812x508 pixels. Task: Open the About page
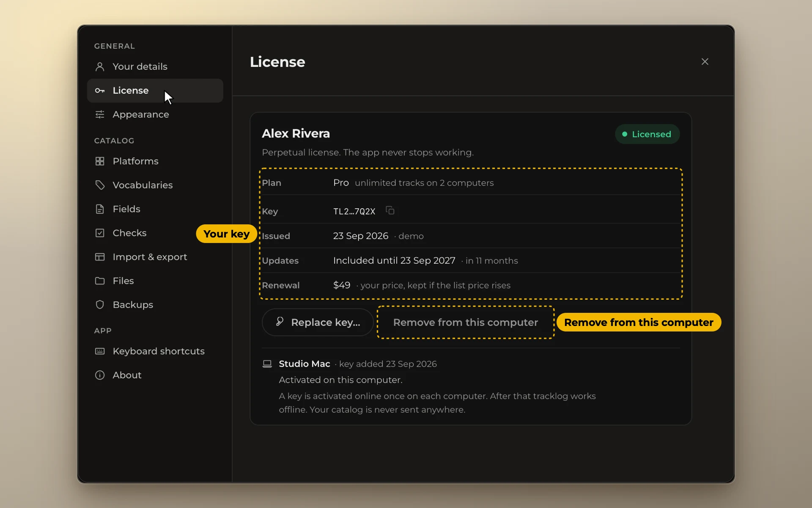coord(155,375)
